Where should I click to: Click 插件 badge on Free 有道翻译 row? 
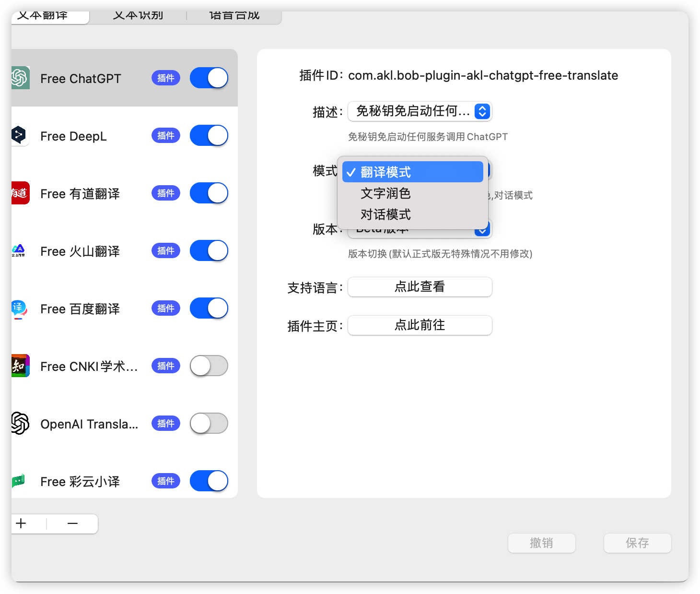click(x=166, y=193)
